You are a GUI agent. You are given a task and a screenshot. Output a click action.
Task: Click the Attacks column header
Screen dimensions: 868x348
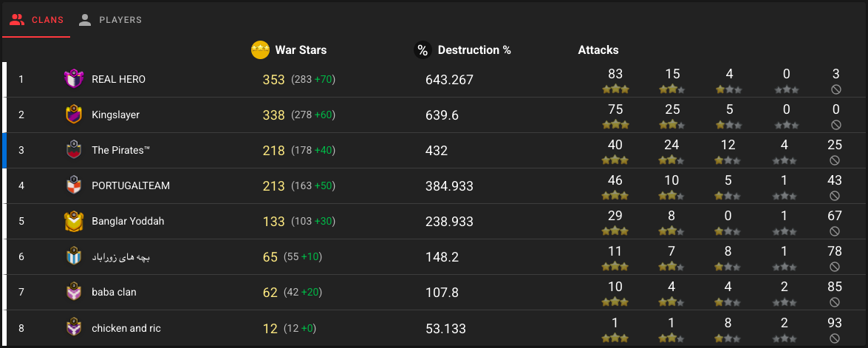point(598,50)
